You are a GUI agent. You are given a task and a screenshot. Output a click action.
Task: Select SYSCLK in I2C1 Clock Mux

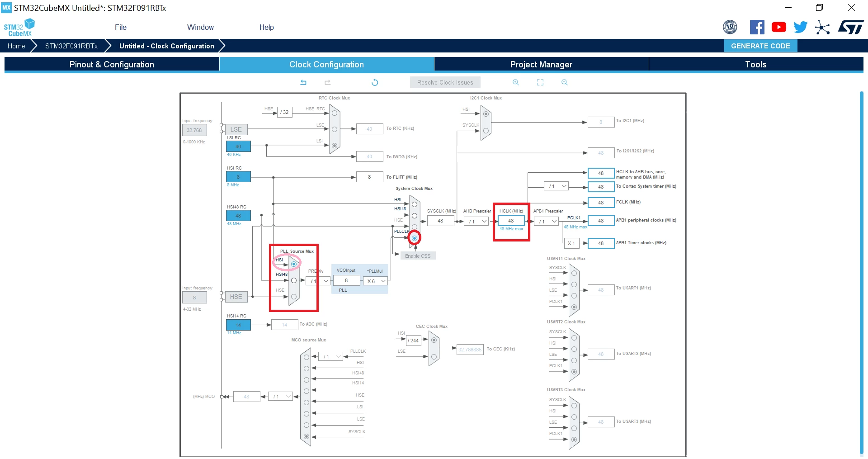point(486,131)
